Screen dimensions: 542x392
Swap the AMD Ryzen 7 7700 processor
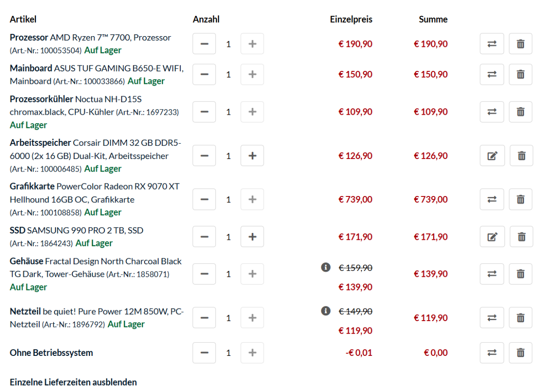(492, 44)
